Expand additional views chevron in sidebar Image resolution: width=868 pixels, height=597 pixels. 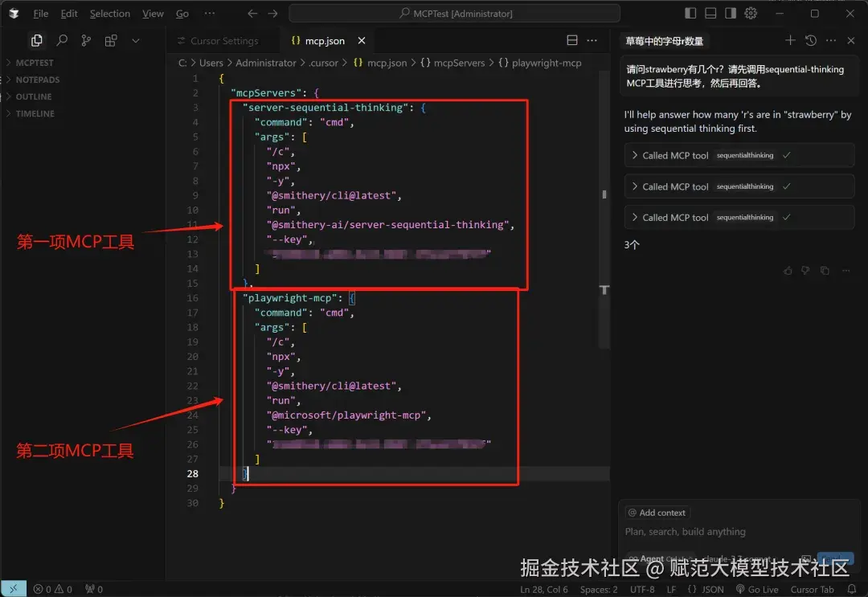tap(136, 40)
